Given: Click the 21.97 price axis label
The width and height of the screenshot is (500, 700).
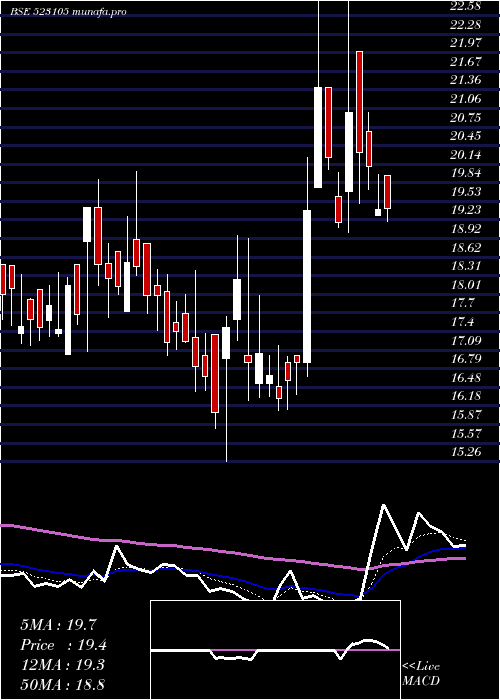Looking at the screenshot, I should 466,43.
